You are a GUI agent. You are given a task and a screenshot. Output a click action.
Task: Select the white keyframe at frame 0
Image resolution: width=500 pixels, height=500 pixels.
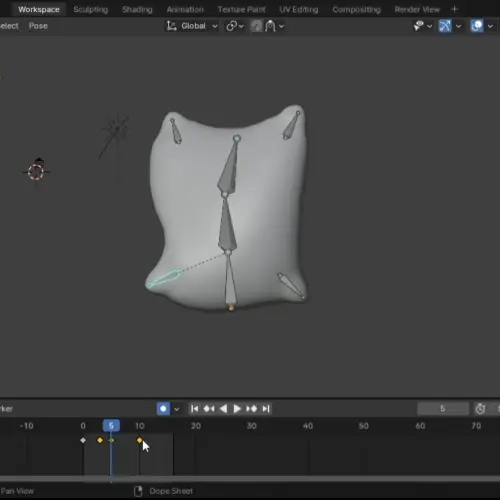pos(83,440)
